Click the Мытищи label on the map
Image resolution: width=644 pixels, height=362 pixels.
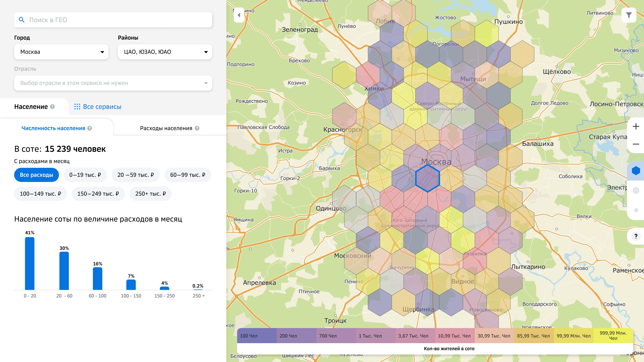pos(473,79)
